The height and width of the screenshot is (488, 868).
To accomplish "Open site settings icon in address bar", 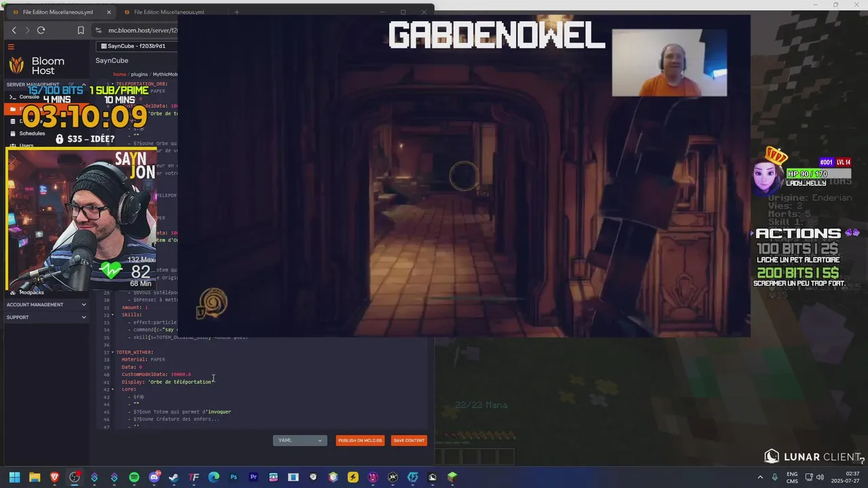I will [x=98, y=30].
